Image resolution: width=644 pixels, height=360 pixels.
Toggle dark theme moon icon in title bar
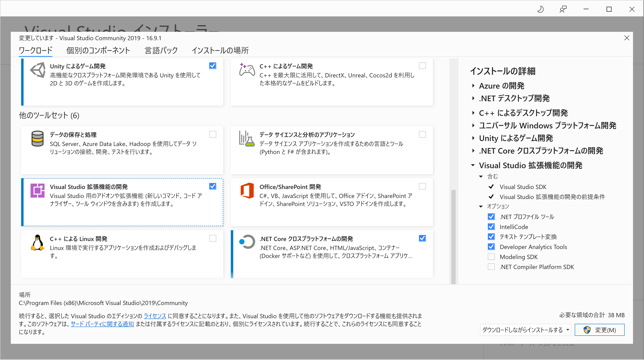pos(540,10)
